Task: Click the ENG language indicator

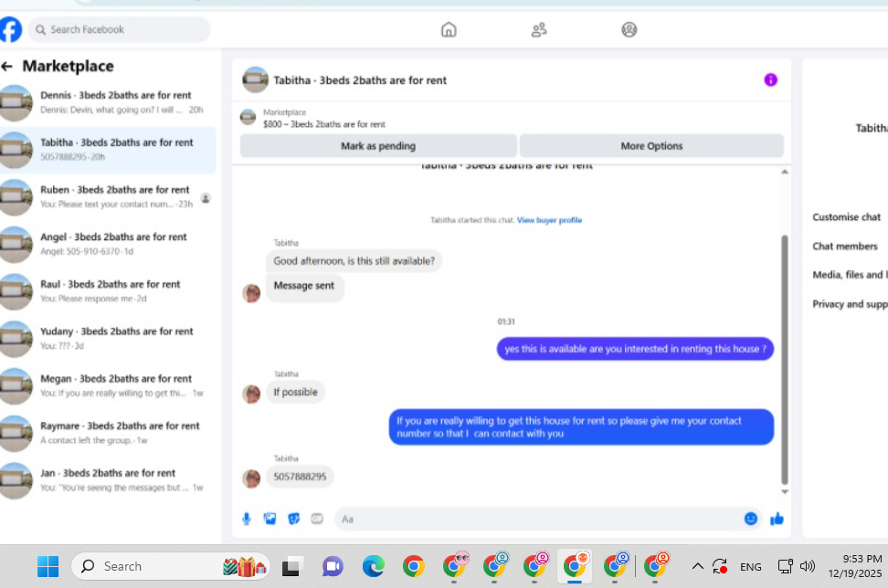Action: pyautogui.click(x=750, y=566)
